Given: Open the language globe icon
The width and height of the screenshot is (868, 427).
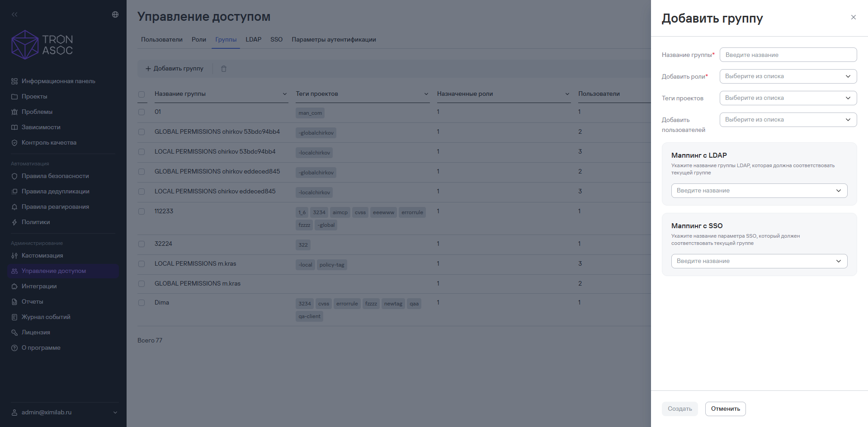Looking at the screenshot, I should tap(115, 14).
